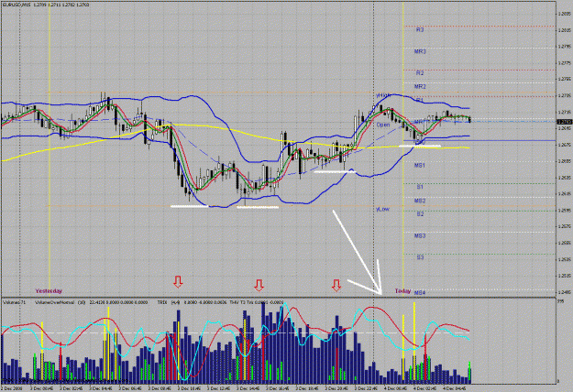Click the highlighted current price tag on the price scale
Viewport: 573px width, 392px height.
click(564, 122)
